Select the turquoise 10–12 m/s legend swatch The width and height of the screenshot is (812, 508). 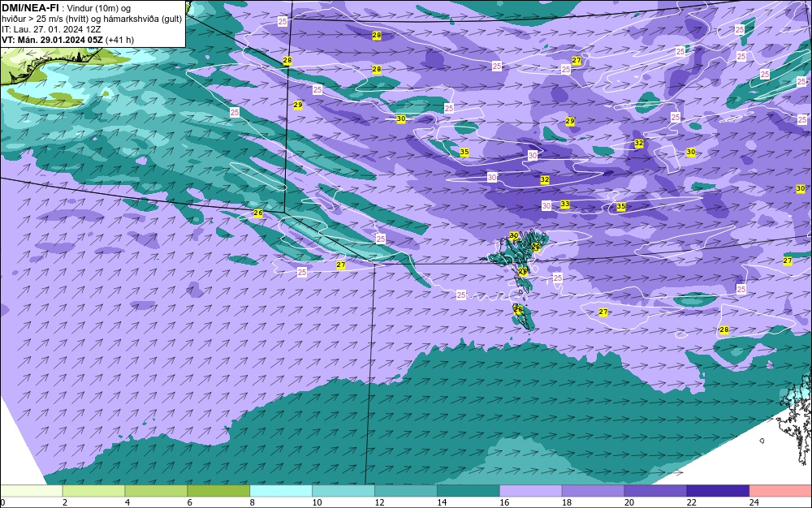[343, 491]
